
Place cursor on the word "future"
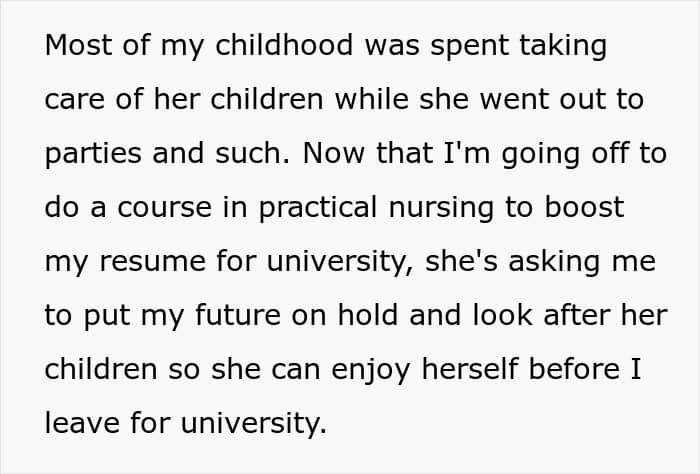tap(238, 315)
